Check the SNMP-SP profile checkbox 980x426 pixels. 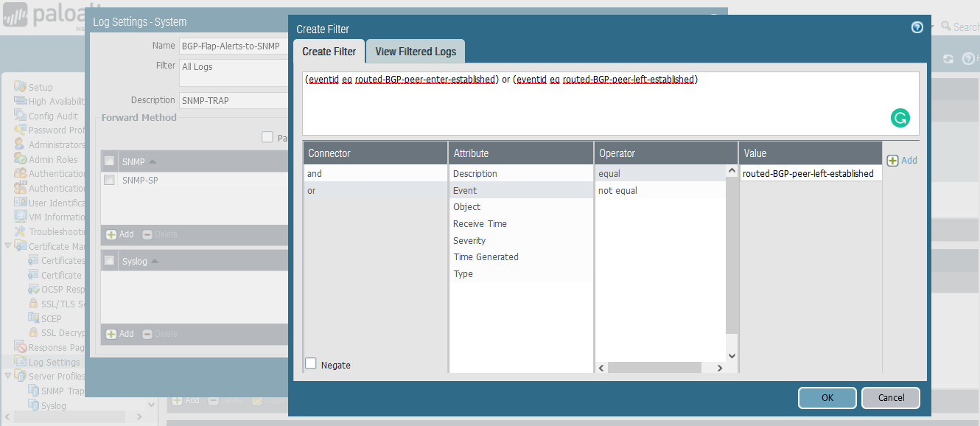point(109,180)
